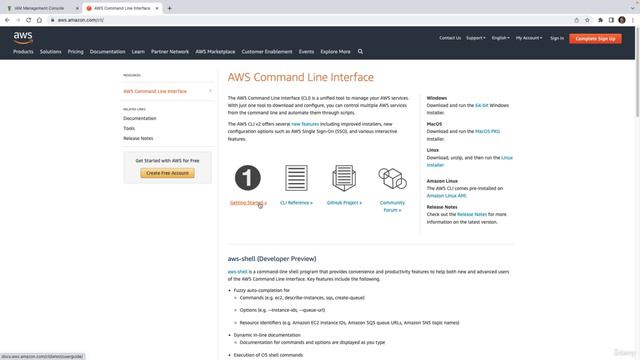The image size is (640, 360).
Task: Click the GitHub Project stacked pages icon
Action: 344,178
